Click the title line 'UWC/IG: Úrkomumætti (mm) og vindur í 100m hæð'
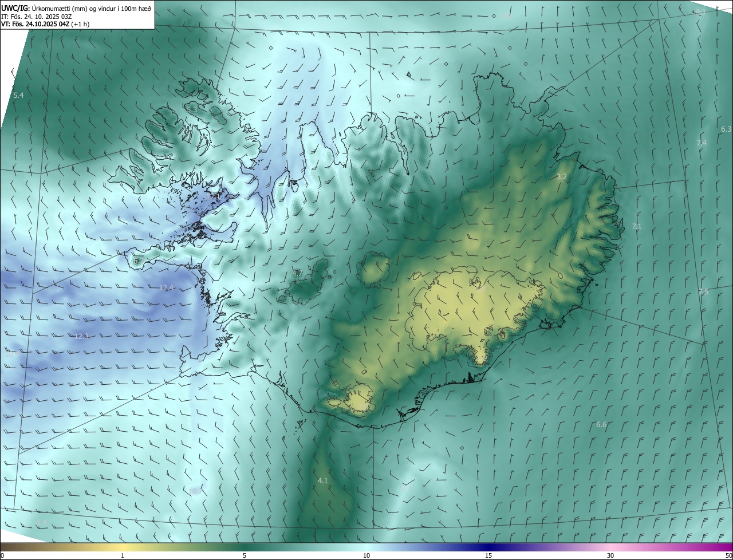This screenshot has width=733, height=560. click(x=76, y=7)
